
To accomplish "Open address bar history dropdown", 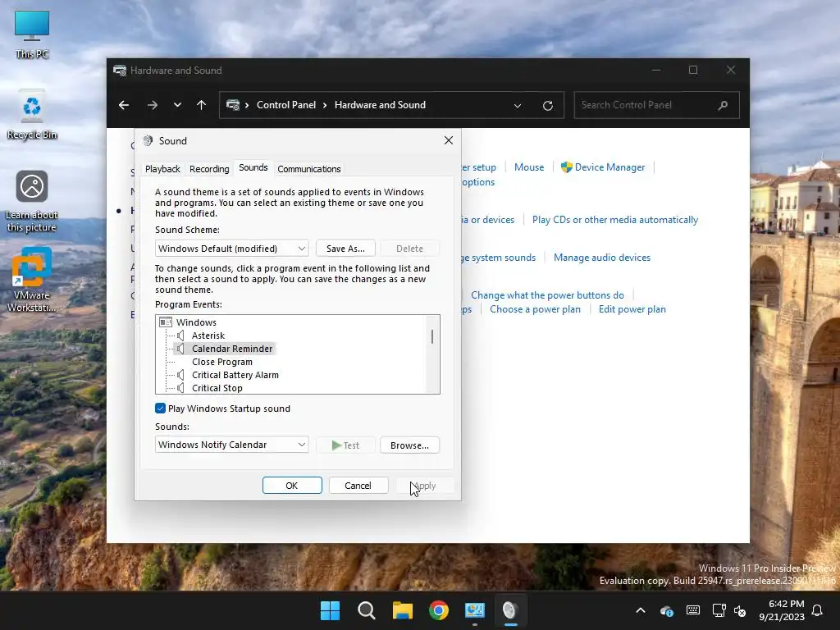I will (518, 106).
